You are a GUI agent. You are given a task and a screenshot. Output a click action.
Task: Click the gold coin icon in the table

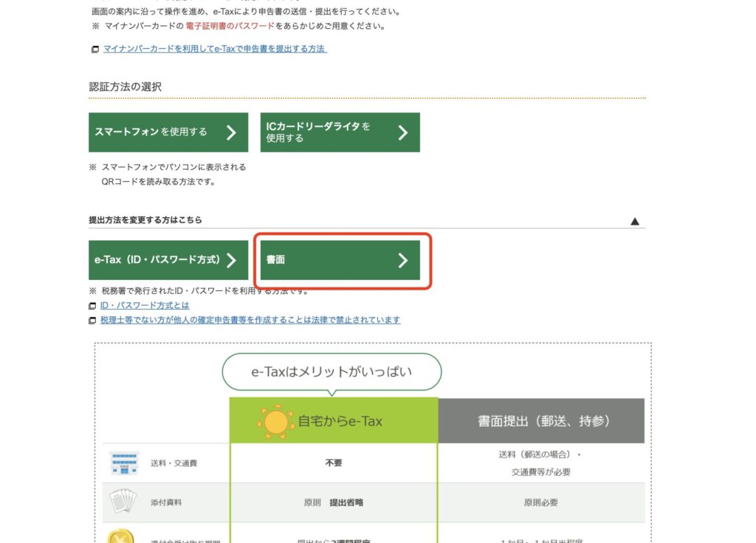coord(120,536)
